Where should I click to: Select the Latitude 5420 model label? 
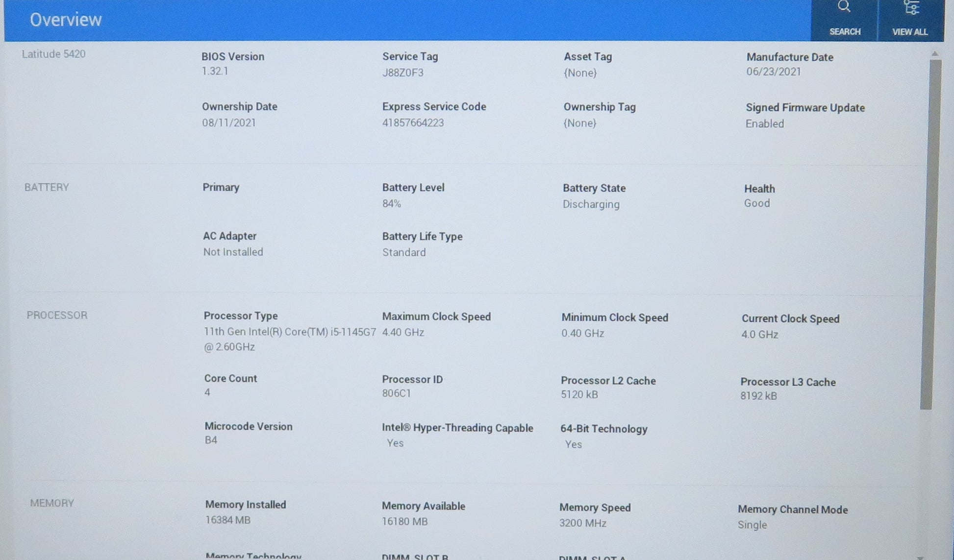[x=53, y=54]
